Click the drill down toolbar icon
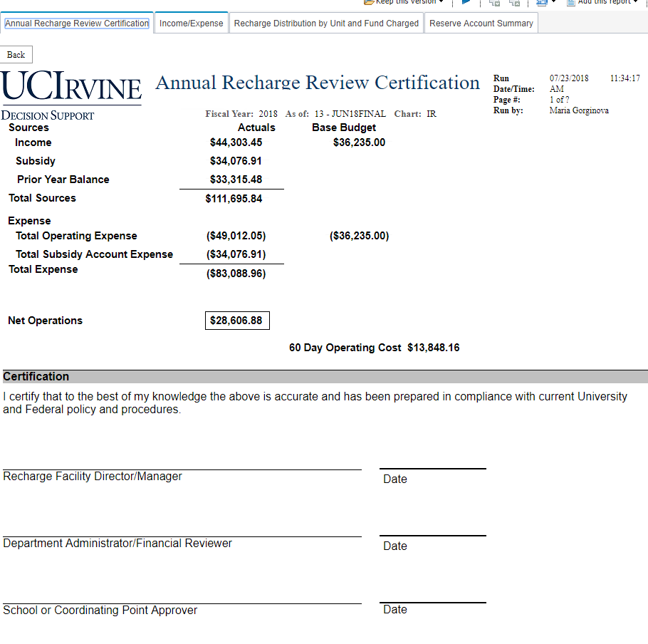 click(x=495, y=2)
